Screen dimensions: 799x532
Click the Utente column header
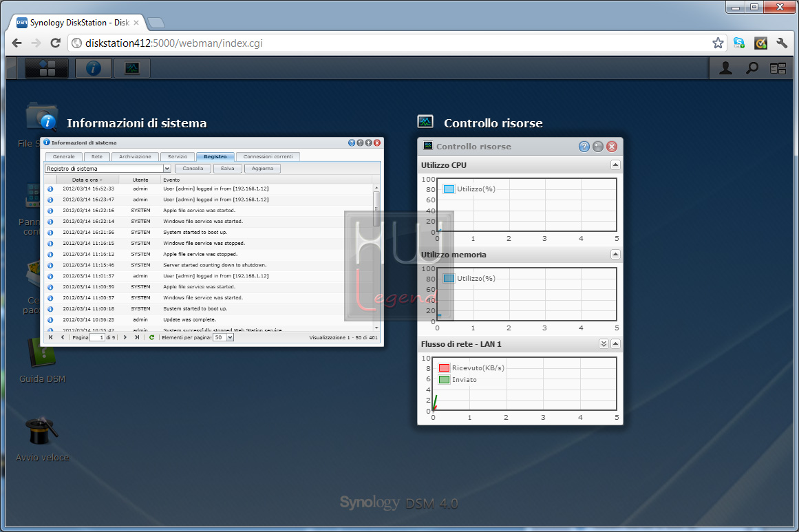pyautogui.click(x=140, y=180)
